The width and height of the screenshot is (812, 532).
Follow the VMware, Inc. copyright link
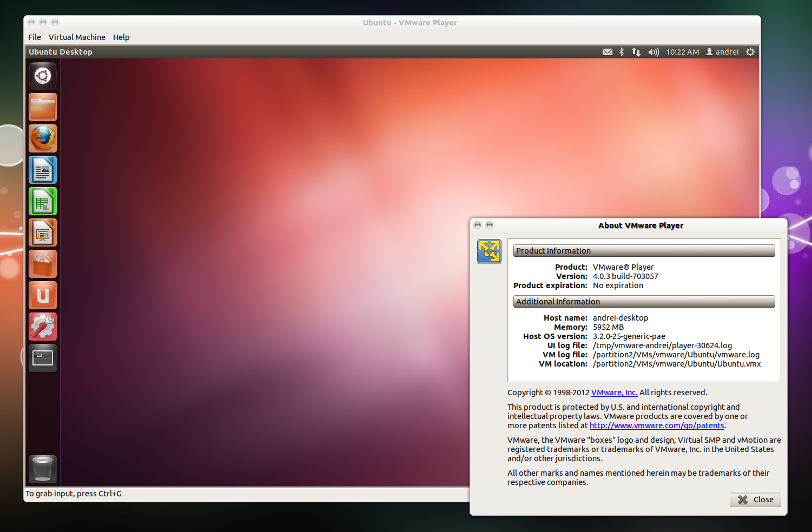pos(614,392)
